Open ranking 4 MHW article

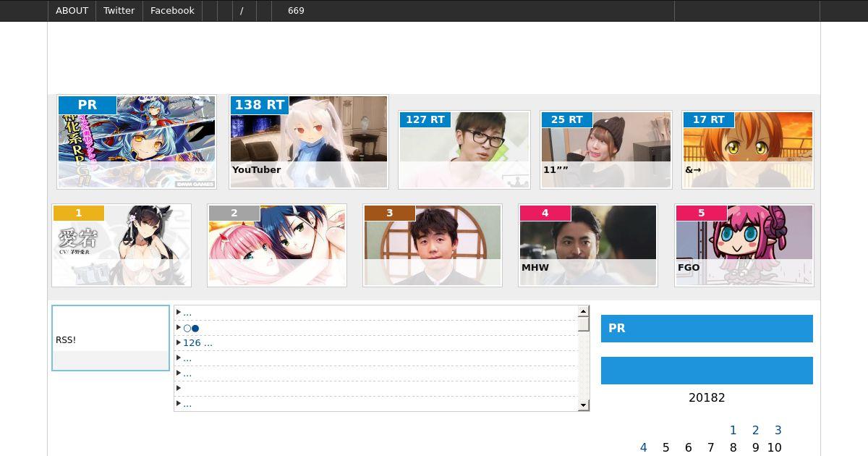click(588, 245)
